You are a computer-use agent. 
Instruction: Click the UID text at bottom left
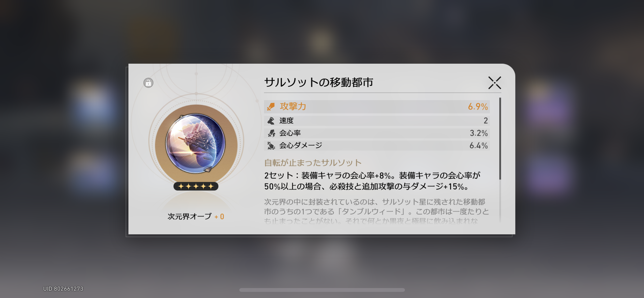click(63, 289)
